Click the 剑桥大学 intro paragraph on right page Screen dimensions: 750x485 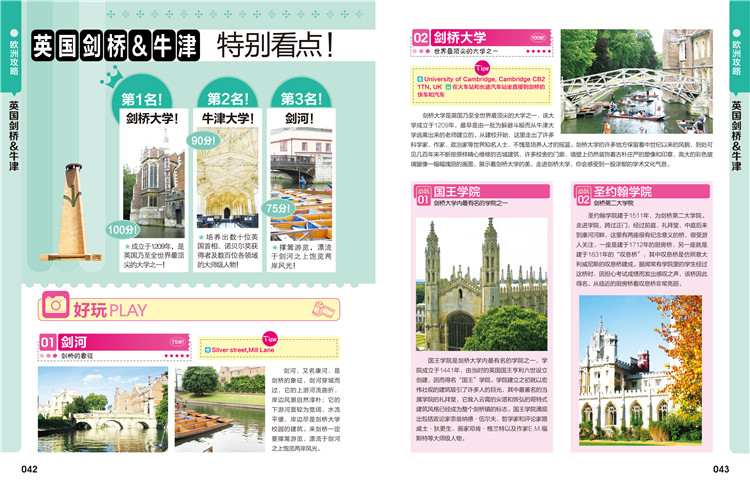coord(562,140)
